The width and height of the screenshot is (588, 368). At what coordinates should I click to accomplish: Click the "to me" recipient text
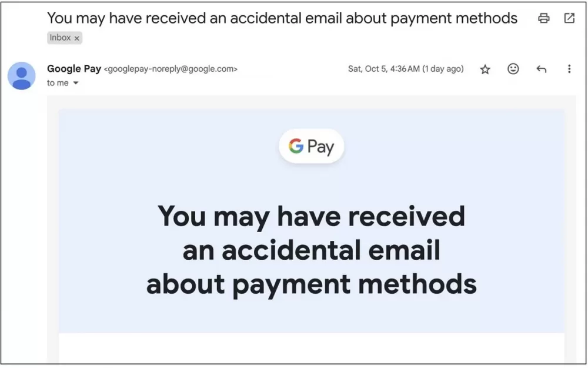58,83
